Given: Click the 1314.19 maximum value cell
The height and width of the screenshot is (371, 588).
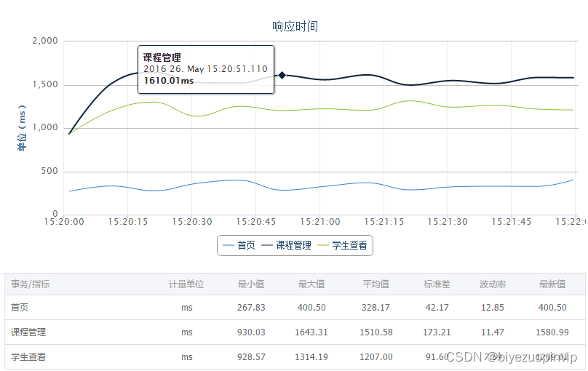Looking at the screenshot, I should click(x=311, y=357).
